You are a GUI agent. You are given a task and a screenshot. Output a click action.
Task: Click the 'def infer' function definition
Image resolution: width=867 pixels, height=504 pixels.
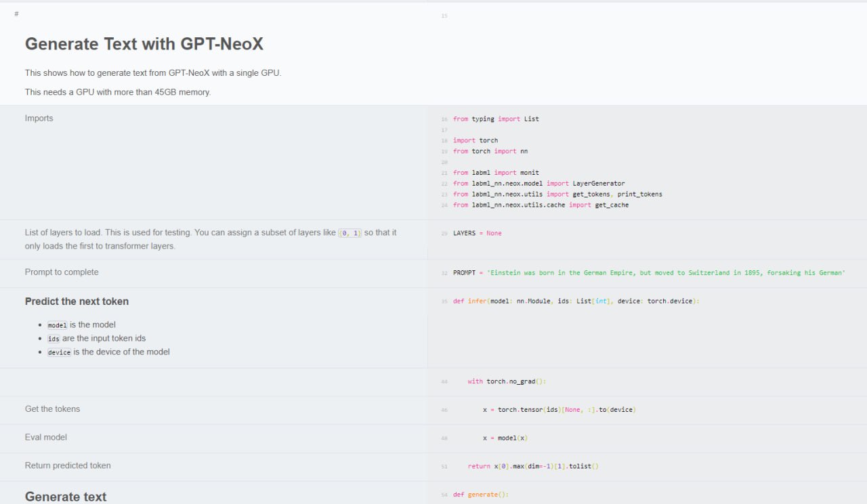576,301
